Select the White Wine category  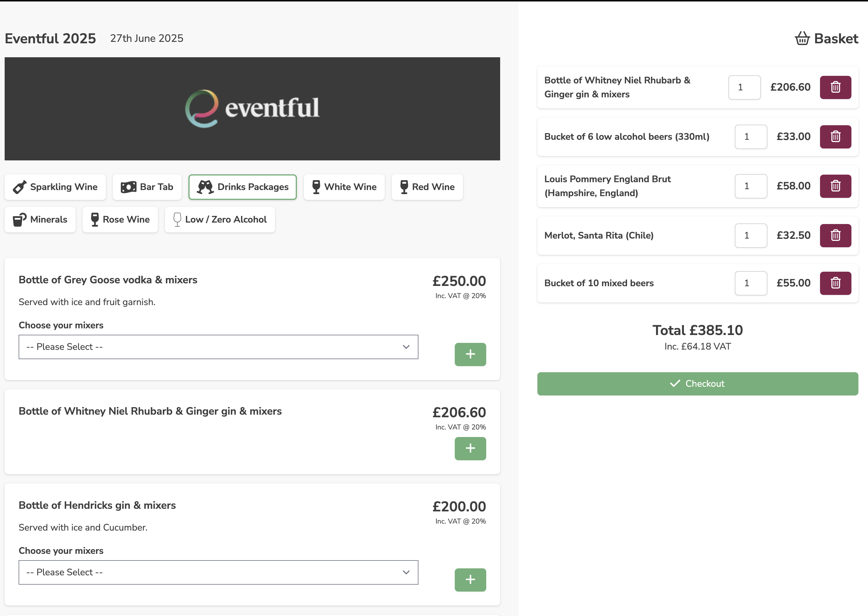tap(344, 187)
